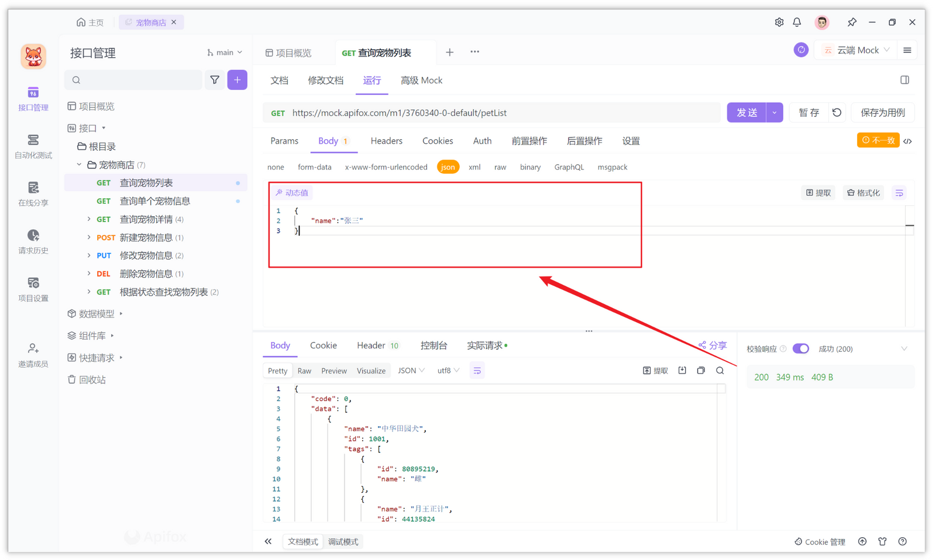Expand the 查询宠物详情 tree item
The image size is (936, 560).
coord(88,219)
